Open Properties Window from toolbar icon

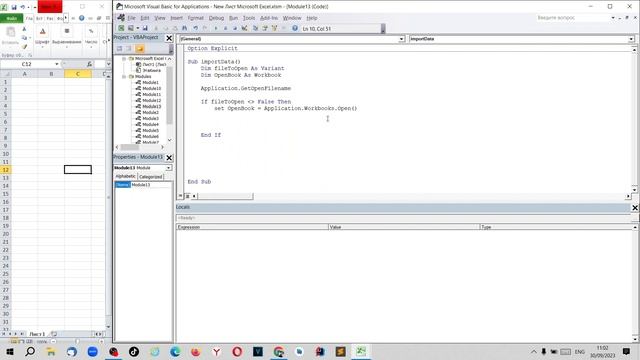pyautogui.click(x=265, y=28)
